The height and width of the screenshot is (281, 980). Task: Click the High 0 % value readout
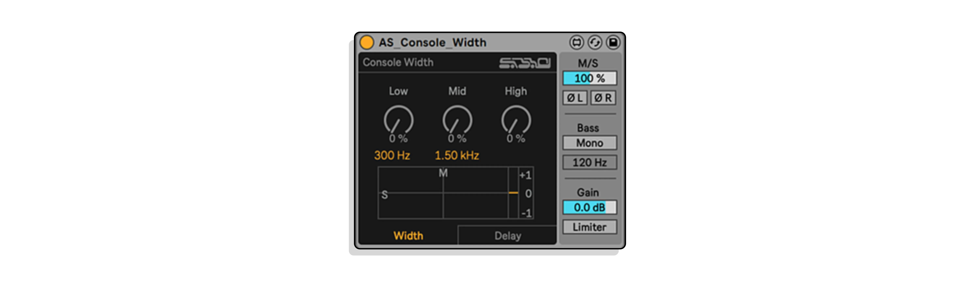point(516,139)
